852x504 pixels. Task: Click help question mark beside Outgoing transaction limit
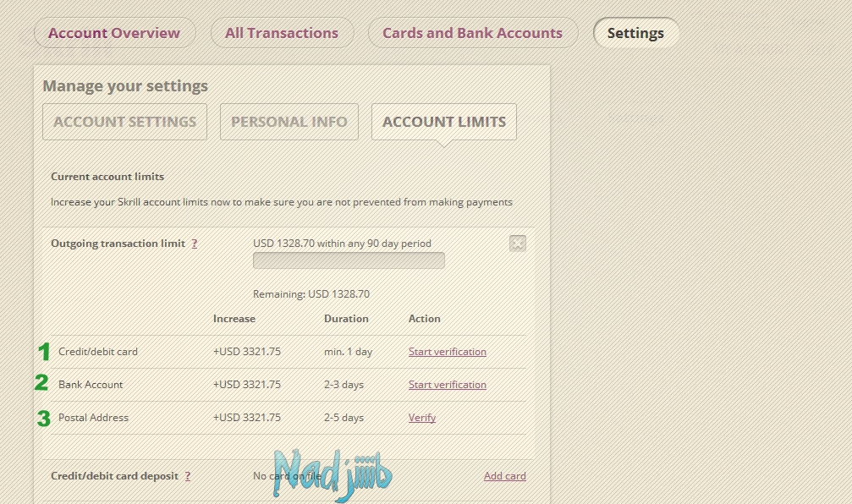point(194,244)
